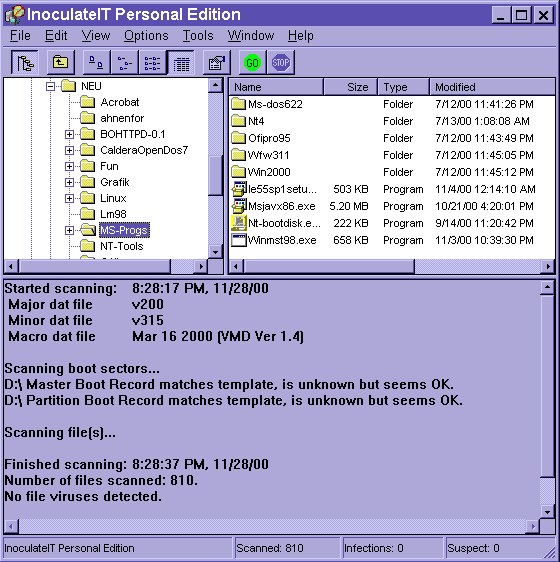
Task: Switch to small icons view
Action: (124, 63)
